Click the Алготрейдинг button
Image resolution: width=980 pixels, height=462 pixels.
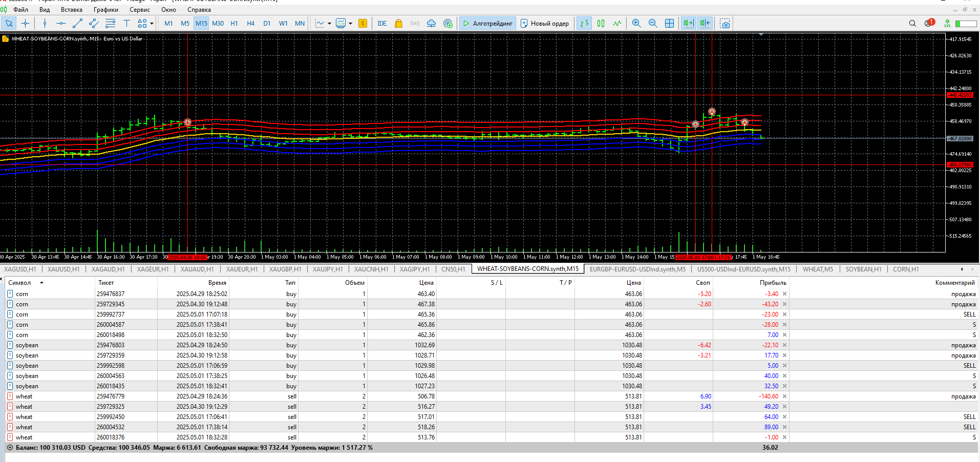[x=487, y=23]
